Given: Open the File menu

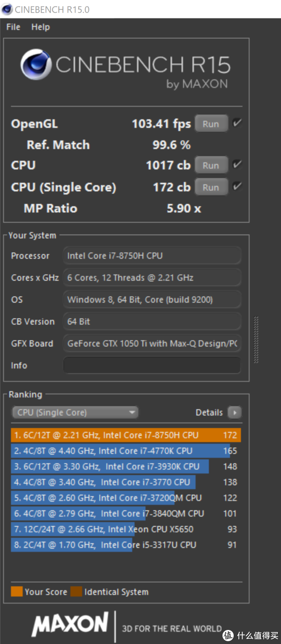Looking at the screenshot, I should [x=13, y=27].
